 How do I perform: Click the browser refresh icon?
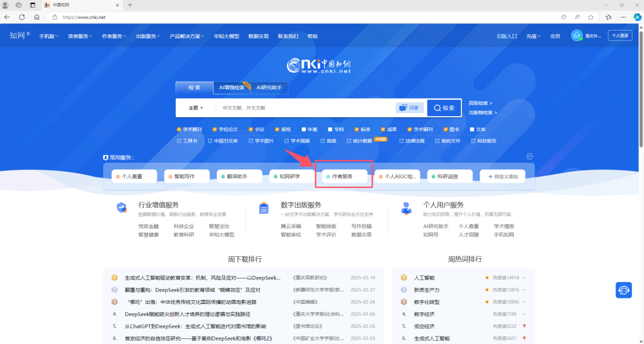coord(22,17)
